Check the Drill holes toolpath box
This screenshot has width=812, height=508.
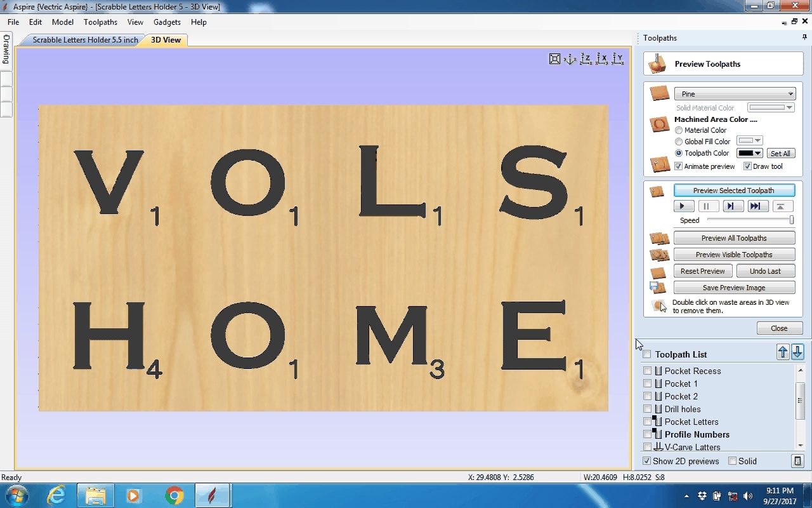(647, 409)
